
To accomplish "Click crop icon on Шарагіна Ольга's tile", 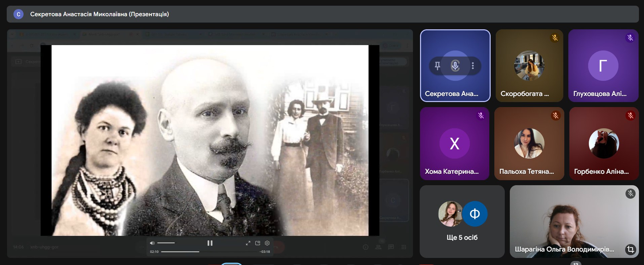I will point(630,249).
